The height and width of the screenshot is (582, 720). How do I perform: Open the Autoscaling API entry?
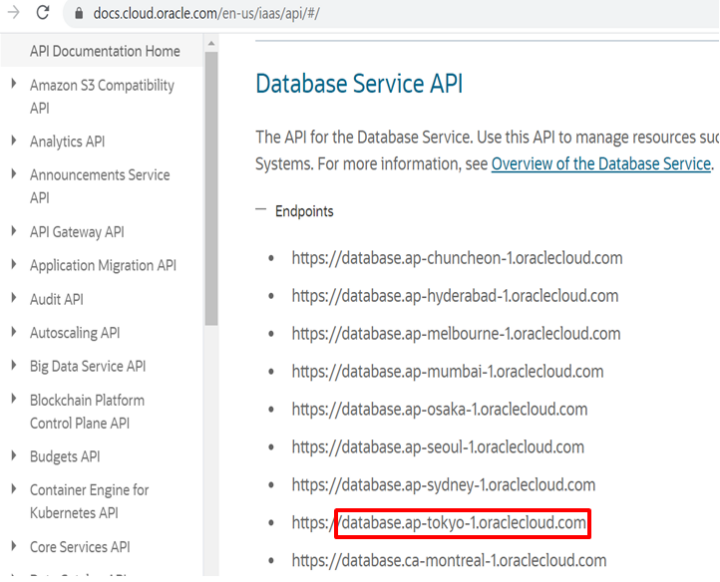[x=75, y=333]
